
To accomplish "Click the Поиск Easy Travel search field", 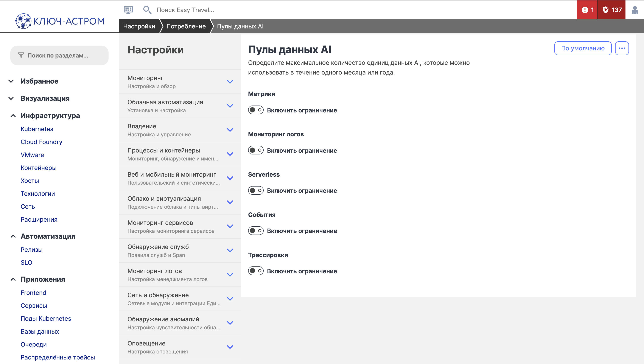I will [x=185, y=10].
